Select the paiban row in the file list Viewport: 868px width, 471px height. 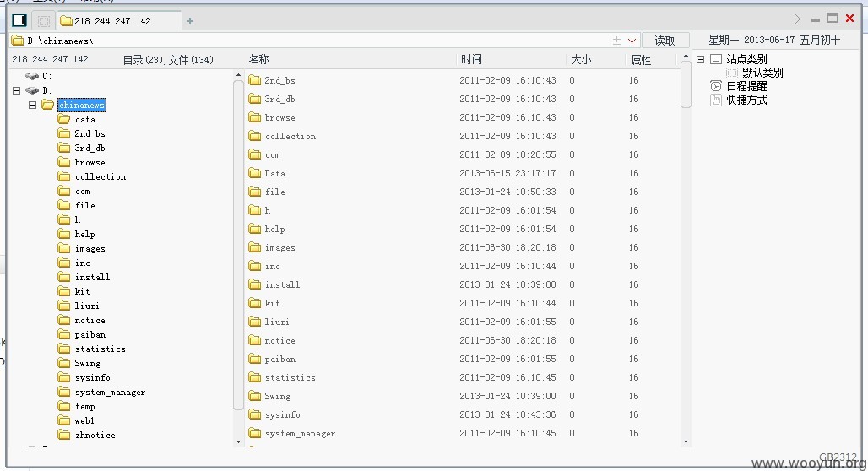pyautogui.click(x=462, y=359)
